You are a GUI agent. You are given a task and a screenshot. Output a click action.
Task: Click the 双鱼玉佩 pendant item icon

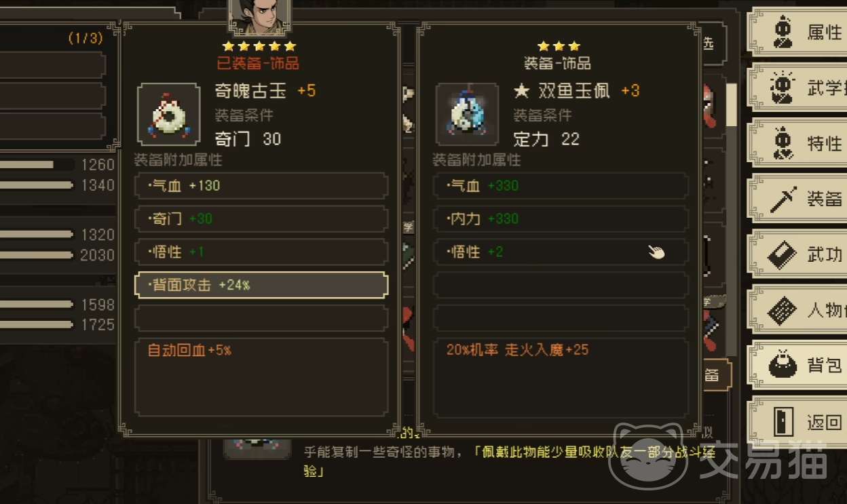tap(467, 115)
